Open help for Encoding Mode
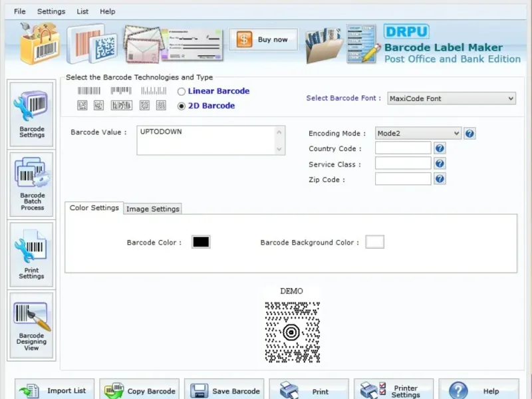This screenshot has width=532, height=399. pos(469,134)
